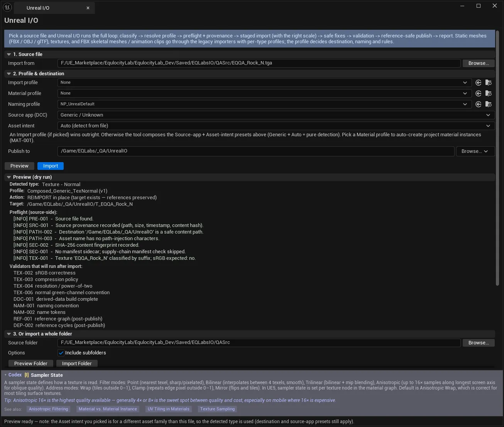Click the 'DDC-001 derived-data build complete' validator
The height and width of the screenshot is (427, 504).
coord(56,299)
